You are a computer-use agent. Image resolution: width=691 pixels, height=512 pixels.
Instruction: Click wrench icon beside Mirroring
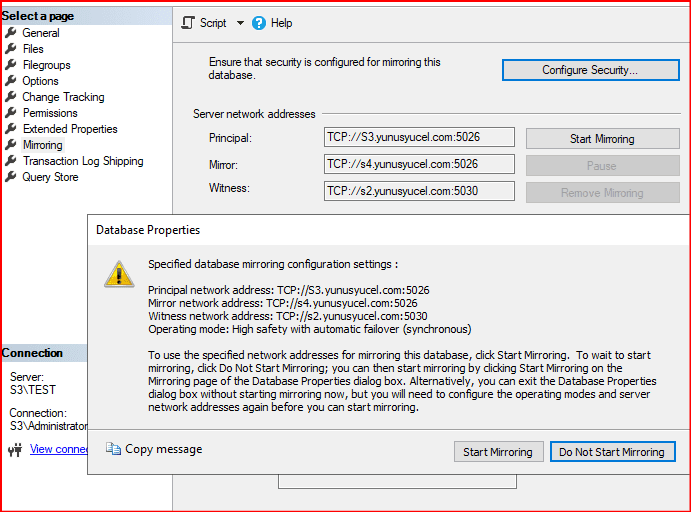pyautogui.click(x=11, y=145)
